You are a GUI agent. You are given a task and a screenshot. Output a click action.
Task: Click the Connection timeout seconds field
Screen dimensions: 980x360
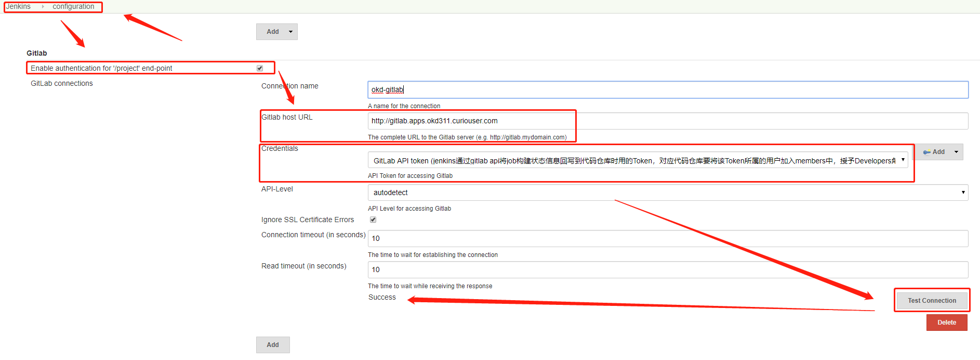pos(668,238)
